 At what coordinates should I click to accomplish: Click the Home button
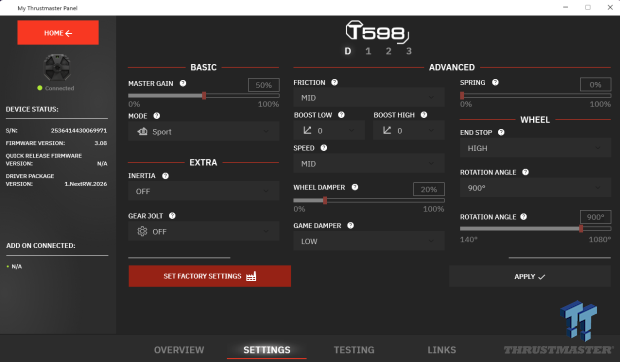pos(58,33)
